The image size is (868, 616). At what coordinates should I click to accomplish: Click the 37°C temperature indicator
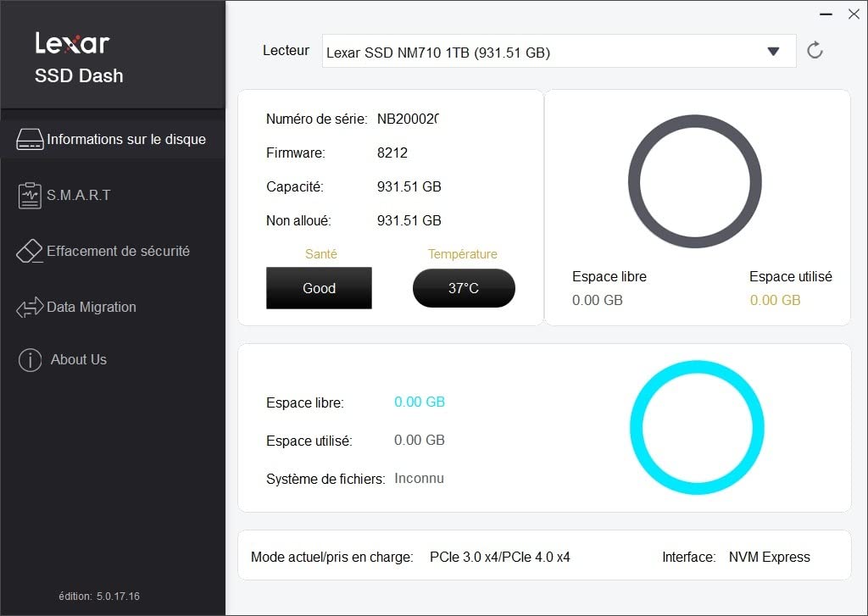click(x=464, y=288)
